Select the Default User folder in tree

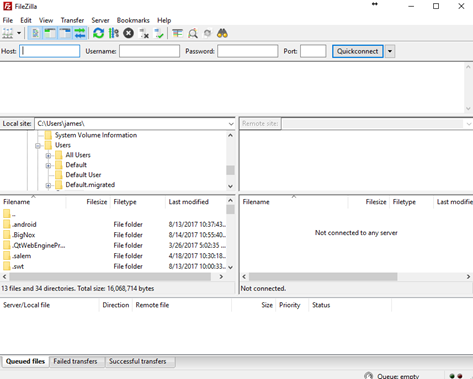[83, 175]
